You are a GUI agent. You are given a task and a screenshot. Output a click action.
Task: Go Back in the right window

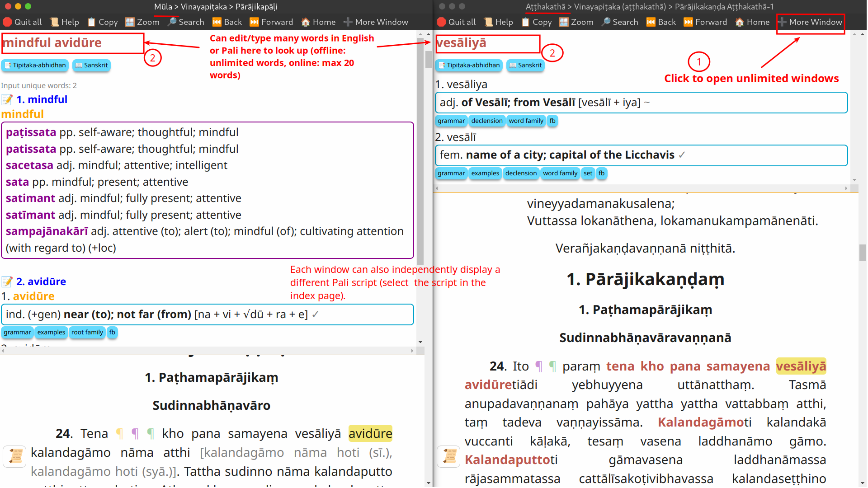661,22
